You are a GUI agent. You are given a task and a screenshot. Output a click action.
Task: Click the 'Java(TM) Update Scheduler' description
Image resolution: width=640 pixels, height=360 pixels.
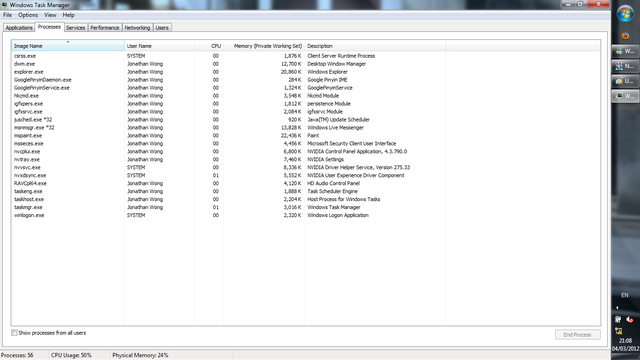coord(338,120)
